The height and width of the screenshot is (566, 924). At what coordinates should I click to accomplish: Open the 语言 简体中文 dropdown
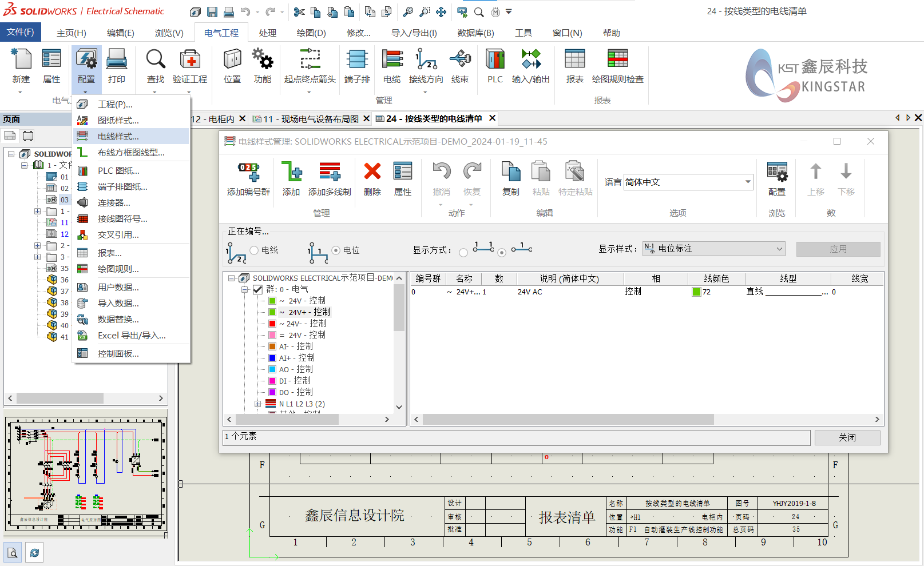[x=688, y=182]
